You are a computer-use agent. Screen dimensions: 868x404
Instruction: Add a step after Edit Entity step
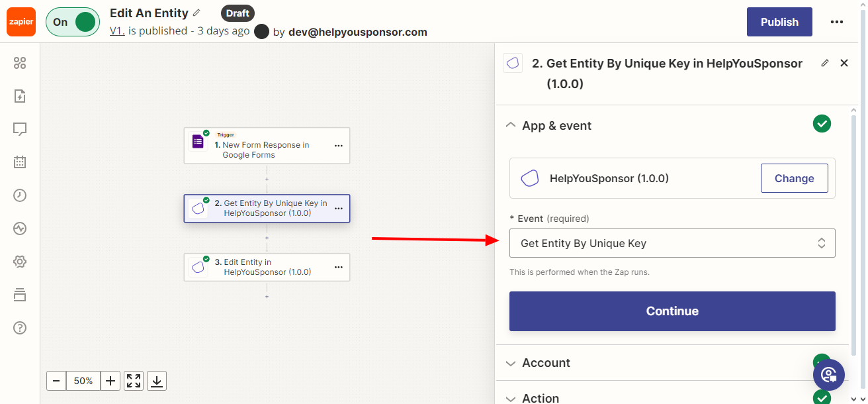(x=267, y=296)
